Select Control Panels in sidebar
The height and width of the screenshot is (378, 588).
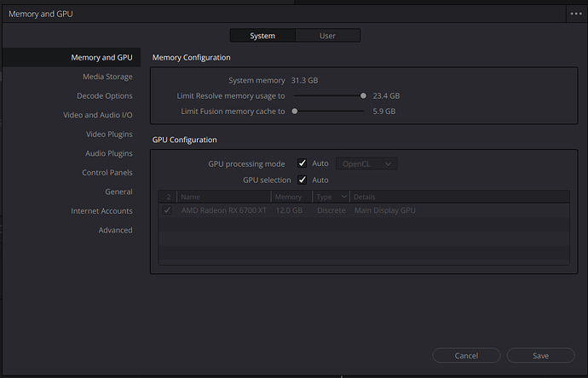coord(107,173)
